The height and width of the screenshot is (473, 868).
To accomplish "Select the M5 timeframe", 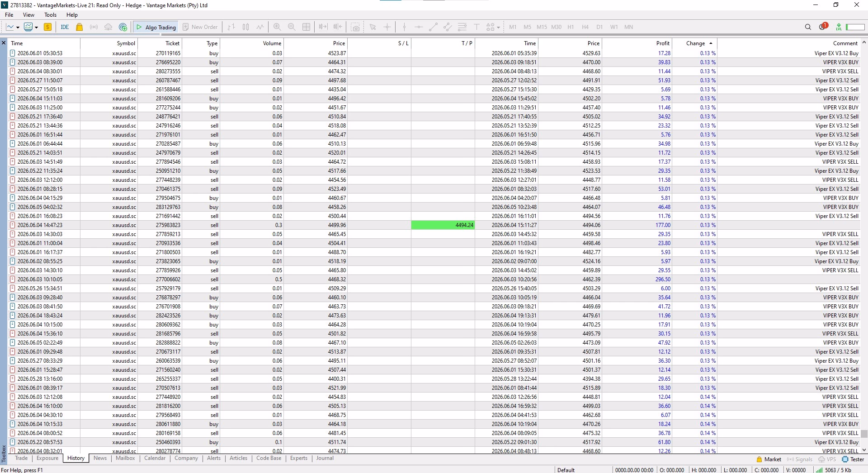I will [527, 27].
